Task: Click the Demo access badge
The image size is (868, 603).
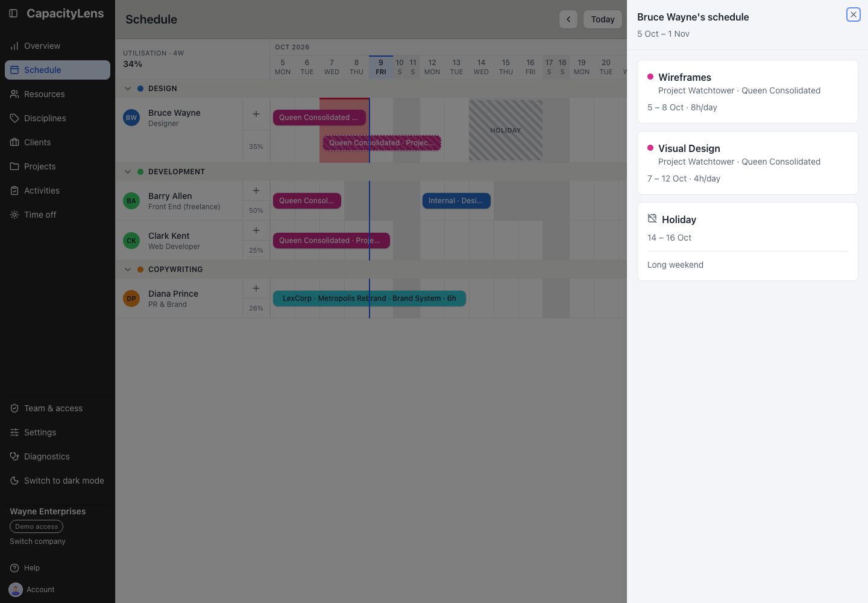Action: [x=36, y=526]
